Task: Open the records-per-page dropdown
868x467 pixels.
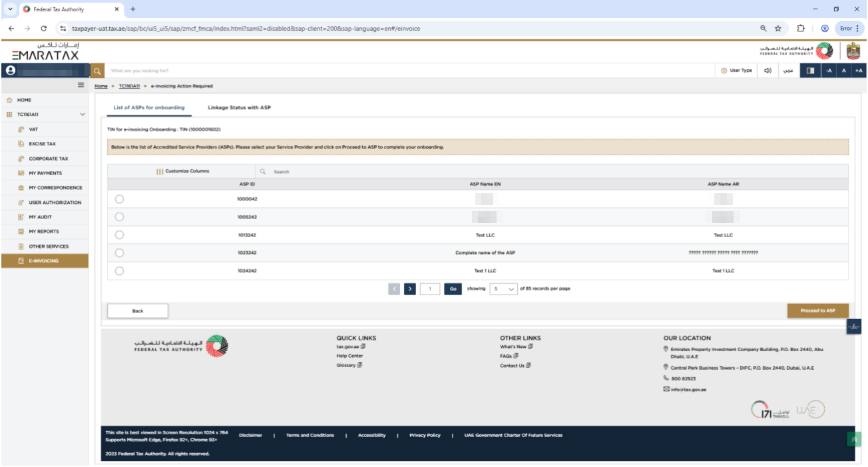Action: tap(503, 289)
